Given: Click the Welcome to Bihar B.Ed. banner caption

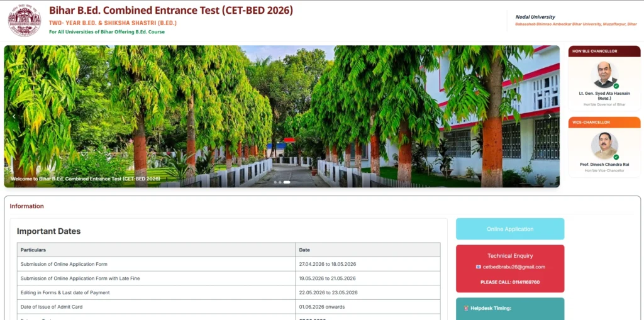Looking at the screenshot, I should point(86,179).
